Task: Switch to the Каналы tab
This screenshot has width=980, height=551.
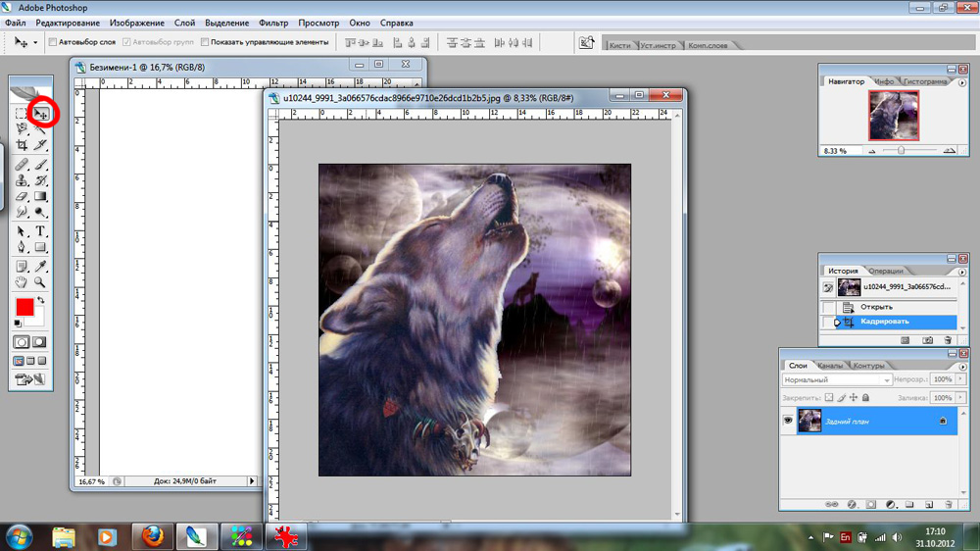Action: (x=830, y=366)
